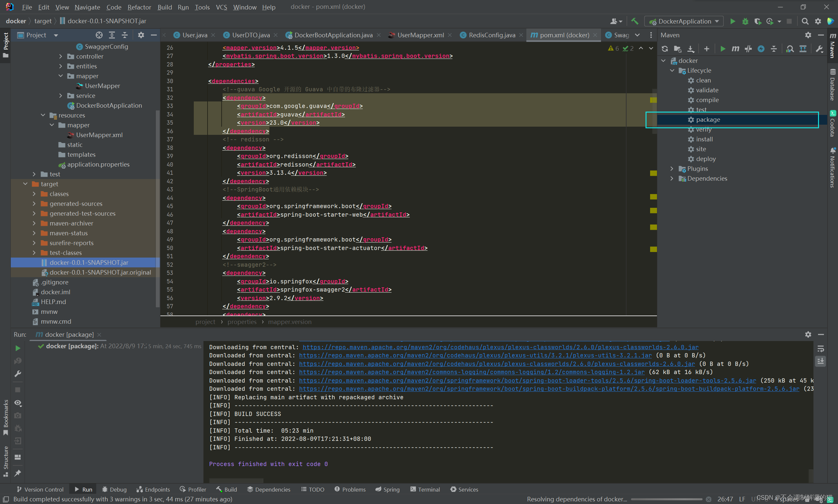Open the DockerApplication run configuration dropdown
The image size is (838, 504).
click(x=684, y=21)
